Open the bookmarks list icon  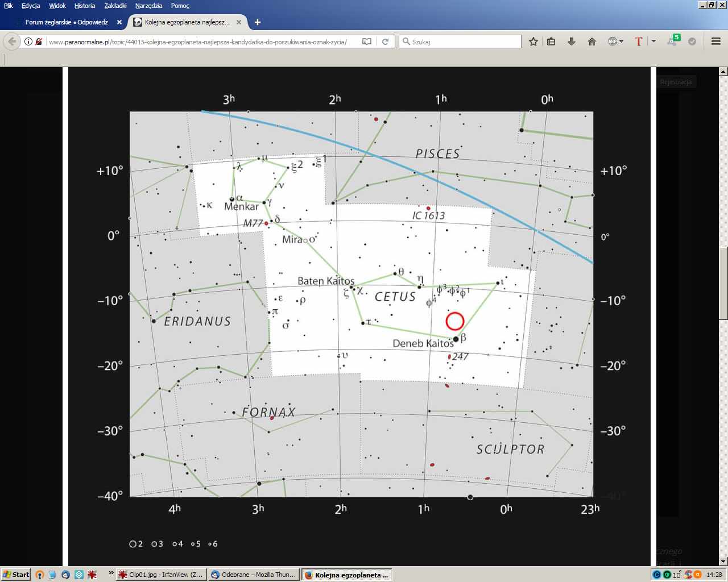click(551, 41)
